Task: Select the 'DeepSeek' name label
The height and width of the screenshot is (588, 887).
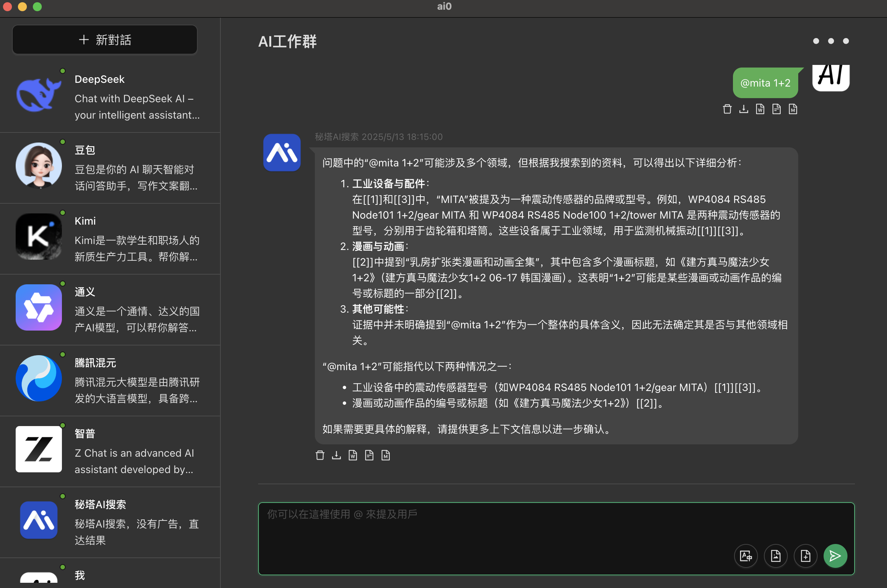Action: click(100, 79)
